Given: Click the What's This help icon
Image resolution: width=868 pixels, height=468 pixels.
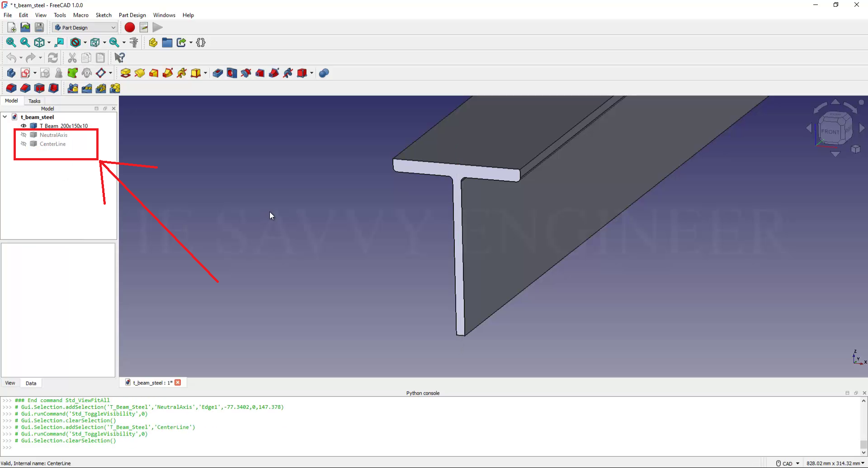Looking at the screenshot, I should pyautogui.click(x=119, y=58).
